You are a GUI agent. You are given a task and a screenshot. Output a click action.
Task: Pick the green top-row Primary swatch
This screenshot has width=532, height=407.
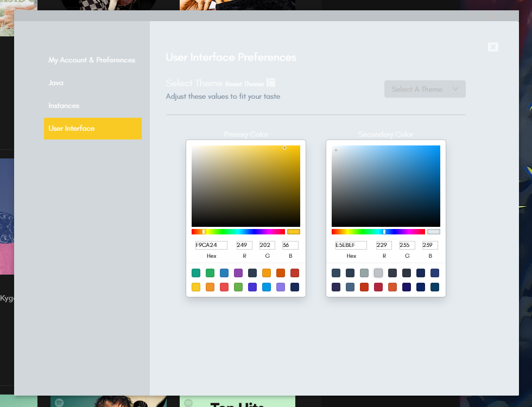pyautogui.click(x=210, y=272)
